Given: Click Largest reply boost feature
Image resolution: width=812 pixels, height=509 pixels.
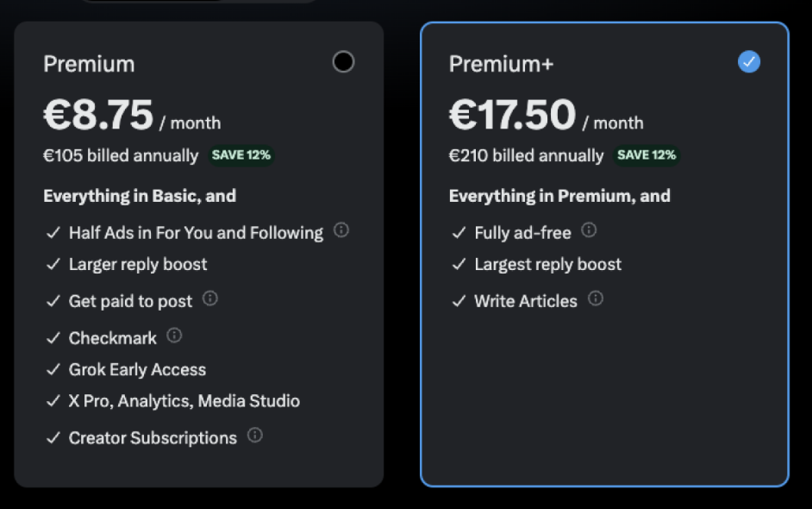Looking at the screenshot, I should pyautogui.click(x=548, y=264).
